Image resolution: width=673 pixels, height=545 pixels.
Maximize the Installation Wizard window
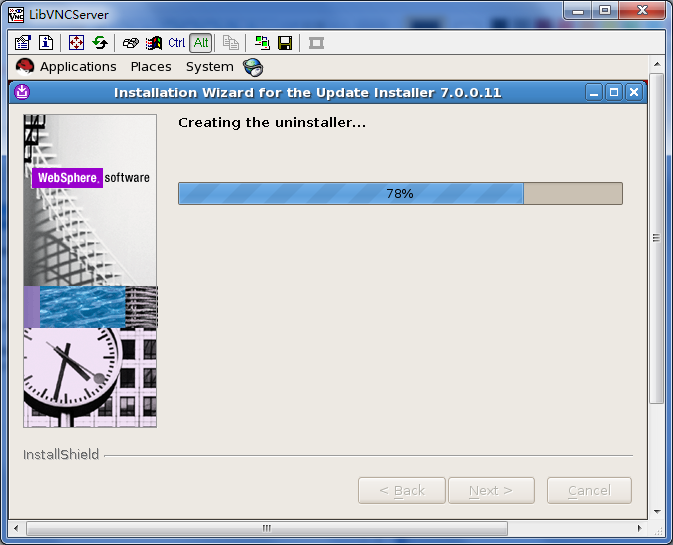pos(614,92)
